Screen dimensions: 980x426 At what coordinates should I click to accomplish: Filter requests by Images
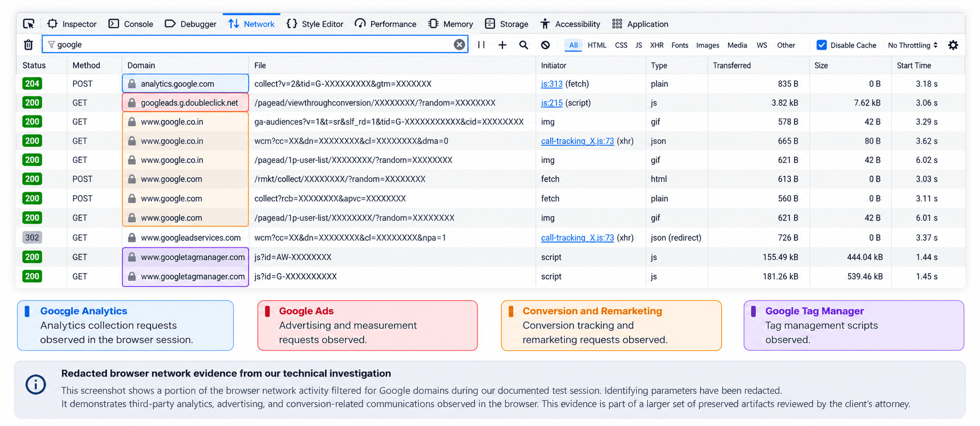click(x=707, y=45)
